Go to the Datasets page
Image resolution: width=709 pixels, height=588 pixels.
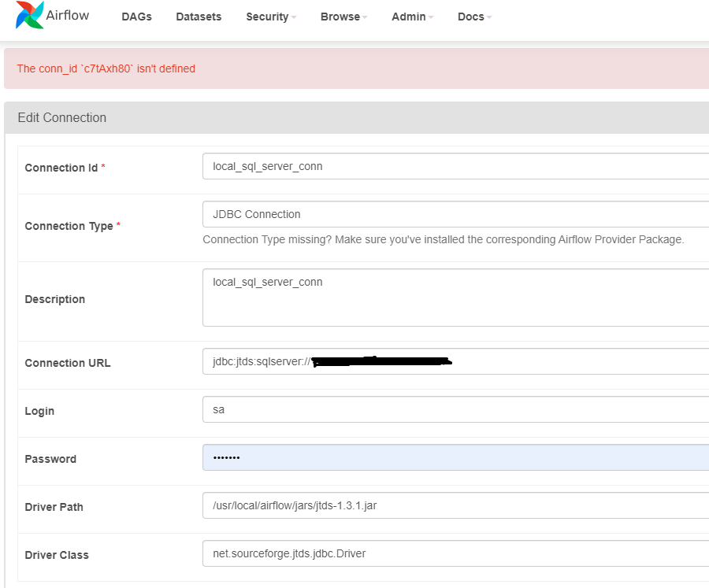point(199,17)
